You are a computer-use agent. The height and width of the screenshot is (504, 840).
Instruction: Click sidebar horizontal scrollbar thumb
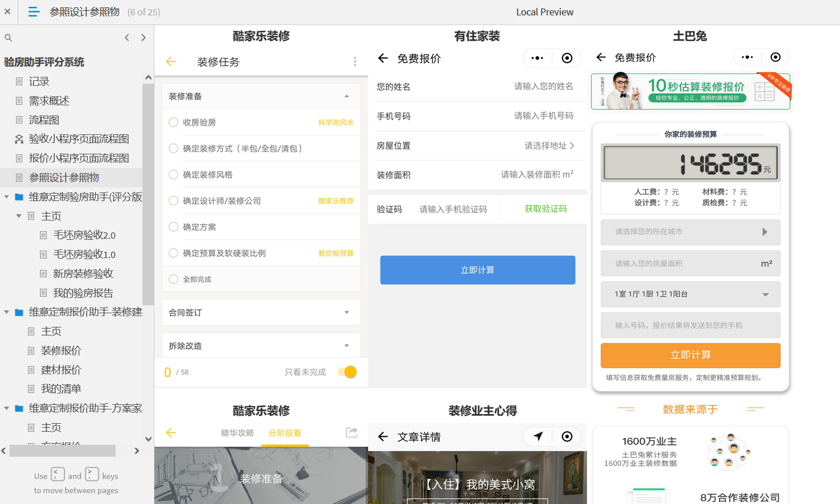click(x=63, y=450)
